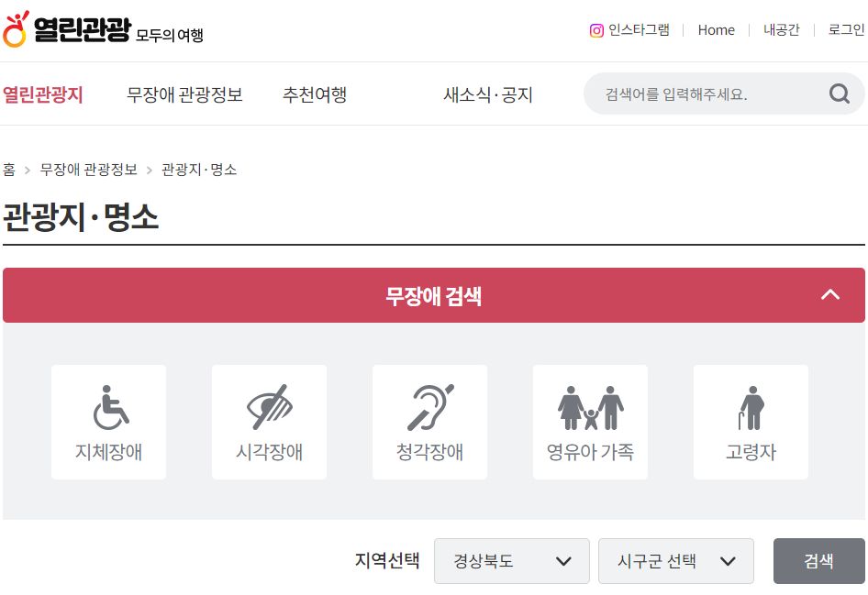Click the magnifier search icon

pos(840,94)
